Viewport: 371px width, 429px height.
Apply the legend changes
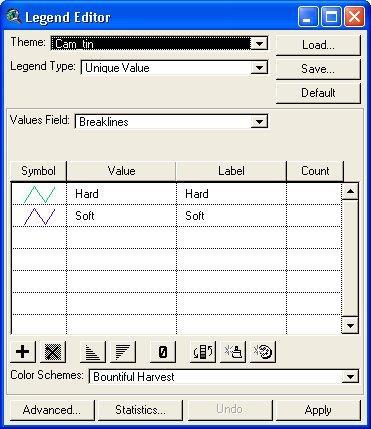tap(318, 410)
